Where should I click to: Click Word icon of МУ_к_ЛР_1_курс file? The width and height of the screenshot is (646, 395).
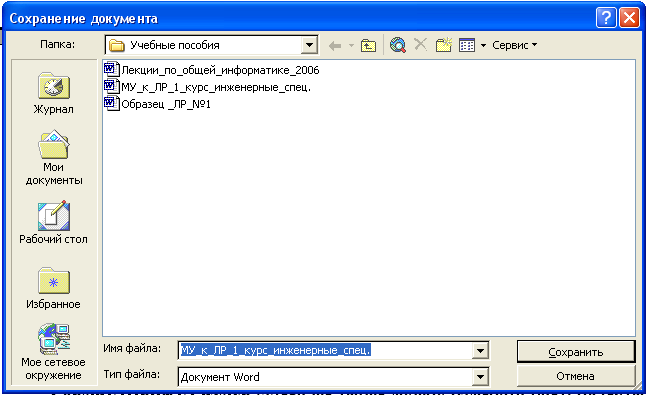point(111,86)
